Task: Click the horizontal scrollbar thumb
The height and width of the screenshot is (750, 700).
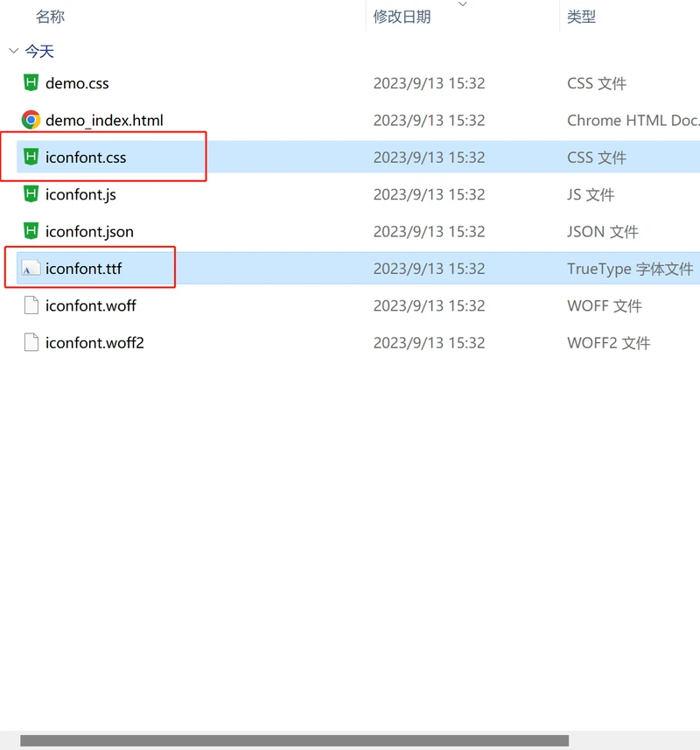Action: coord(295,740)
